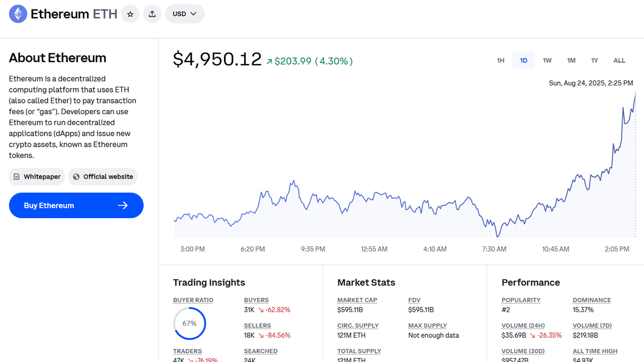Select the 1D chart range
Screen dimensions: 644x362
[524, 60]
